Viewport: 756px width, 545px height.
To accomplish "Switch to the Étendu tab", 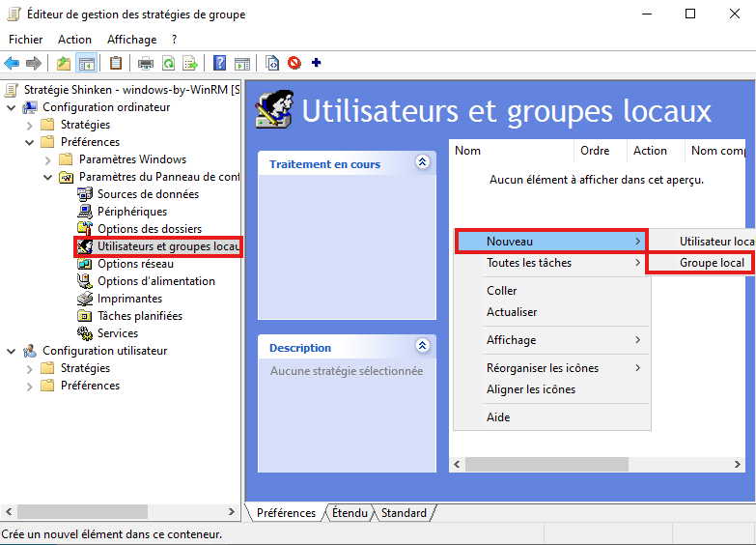I will point(350,513).
